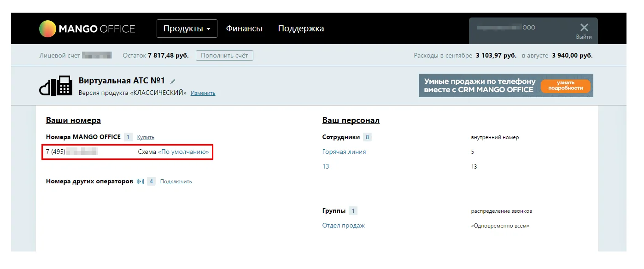Click the August expenses 3 940,00 руб.
This screenshot has width=644, height=269.
(x=572, y=55)
